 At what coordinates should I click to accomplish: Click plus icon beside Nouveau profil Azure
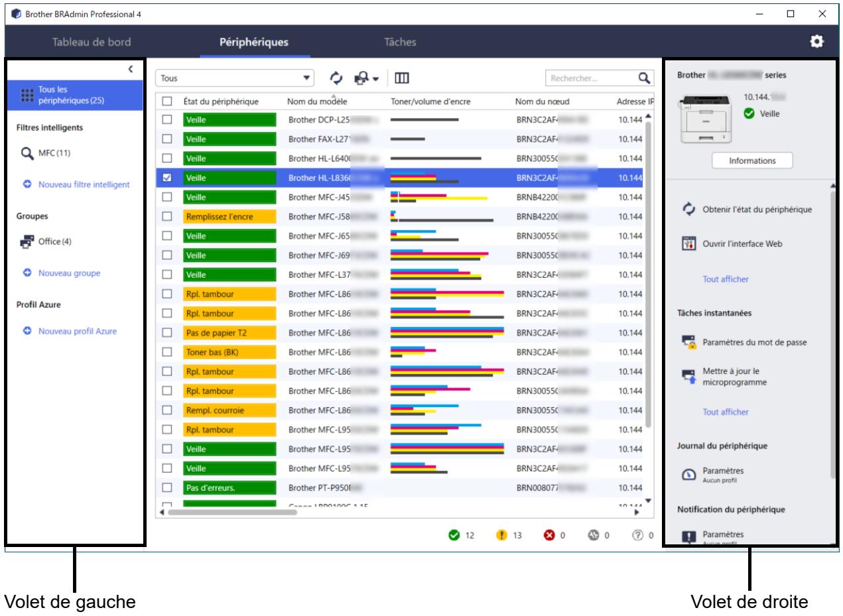point(28,332)
